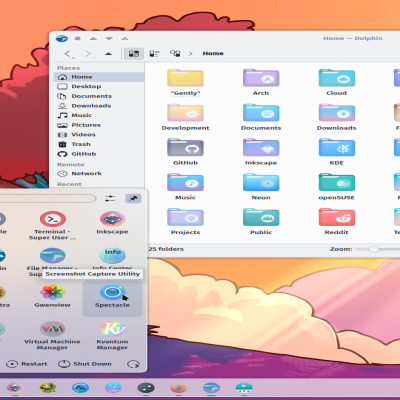The image size is (400, 400).
Task: Select Downloads in Places panel
Action: [x=99, y=106]
